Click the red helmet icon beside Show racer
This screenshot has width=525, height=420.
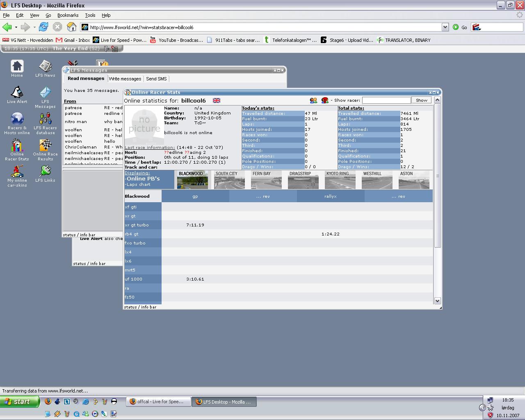pyautogui.click(x=325, y=100)
